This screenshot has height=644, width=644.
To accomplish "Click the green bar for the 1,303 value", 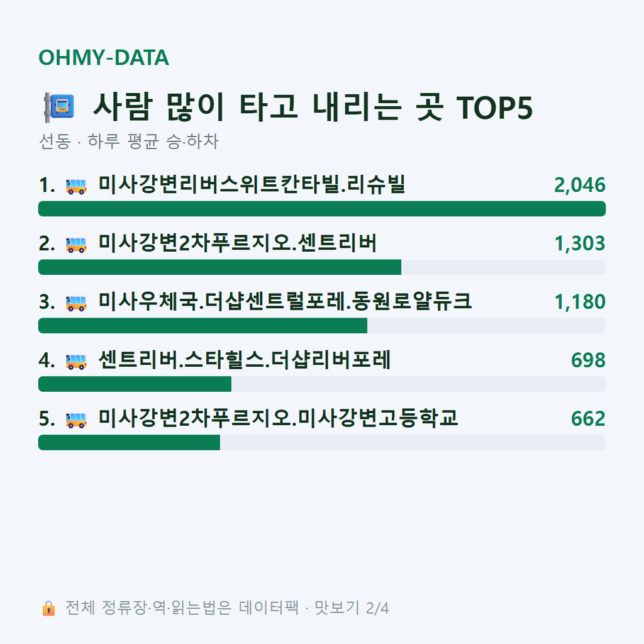I will (x=219, y=267).
